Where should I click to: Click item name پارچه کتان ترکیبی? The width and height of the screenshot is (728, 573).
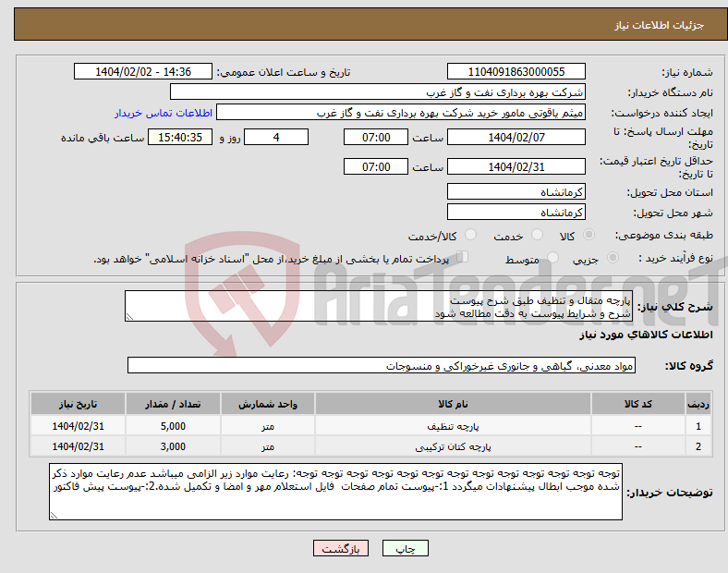pyautogui.click(x=453, y=446)
